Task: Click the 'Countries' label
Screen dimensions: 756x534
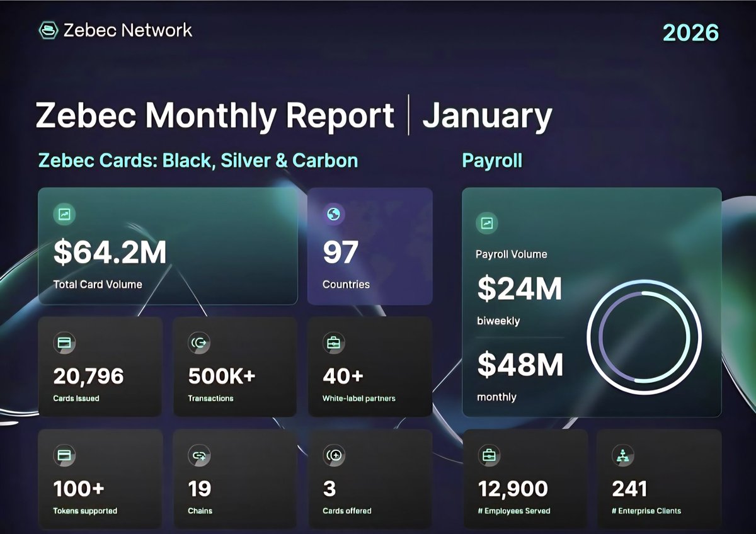Action: click(346, 285)
